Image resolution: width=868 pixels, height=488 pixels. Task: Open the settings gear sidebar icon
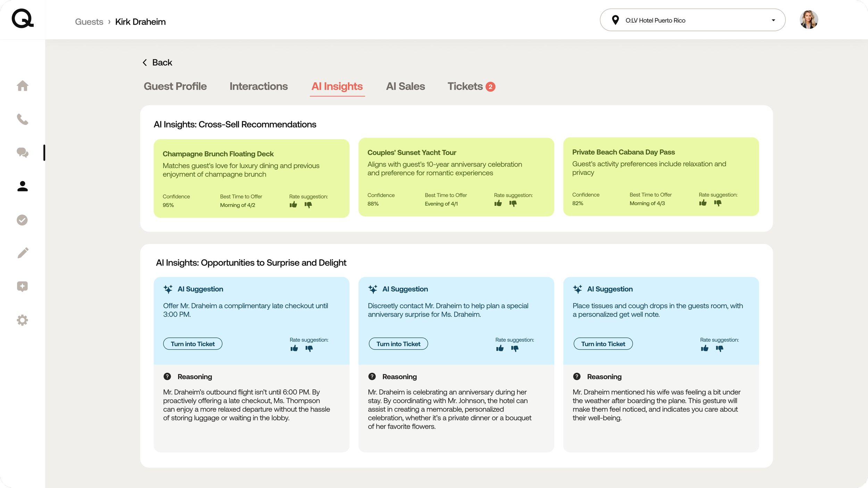pyautogui.click(x=22, y=320)
